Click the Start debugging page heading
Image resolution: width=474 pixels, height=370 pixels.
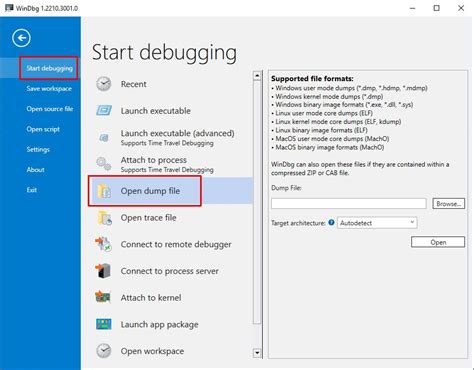pos(164,52)
